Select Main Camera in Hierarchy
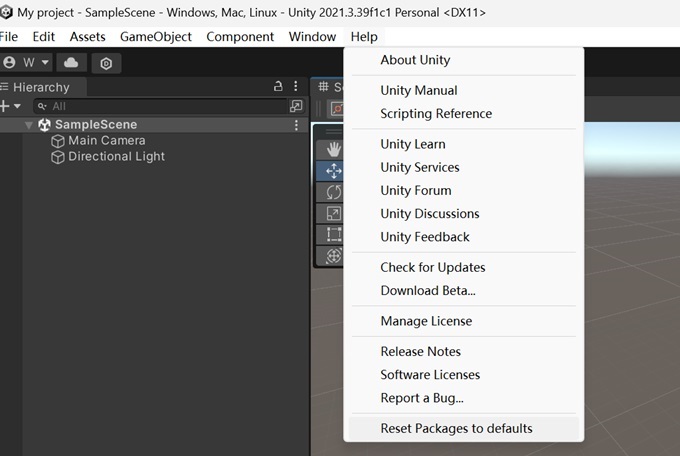Viewport: 680px width, 456px height. click(x=107, y=141)
